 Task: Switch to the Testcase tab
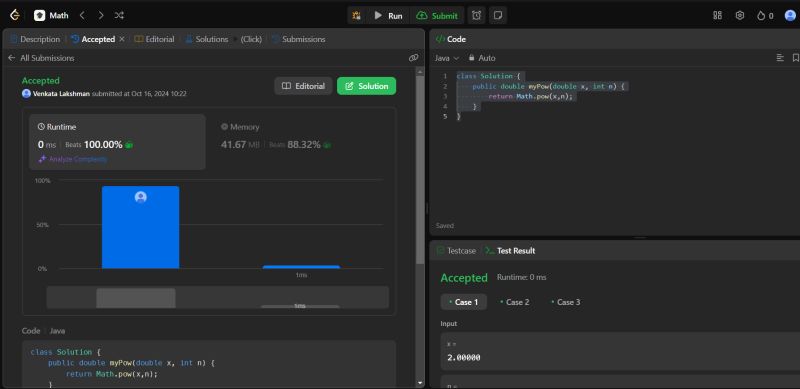click(x=457, y=251)
